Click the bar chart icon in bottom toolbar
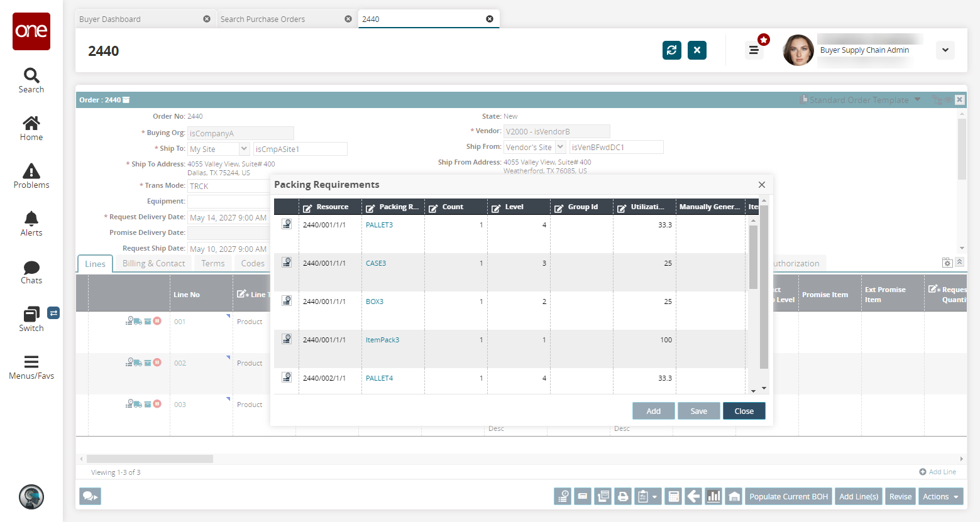The image size is (980, 522). click(x=713, y=497)
